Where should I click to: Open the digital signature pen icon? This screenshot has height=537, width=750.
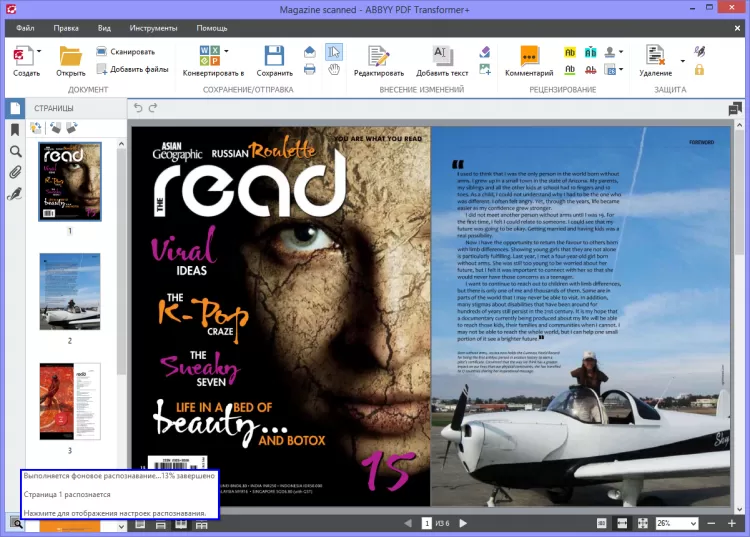pyautogui.click(x=699, y=51)
